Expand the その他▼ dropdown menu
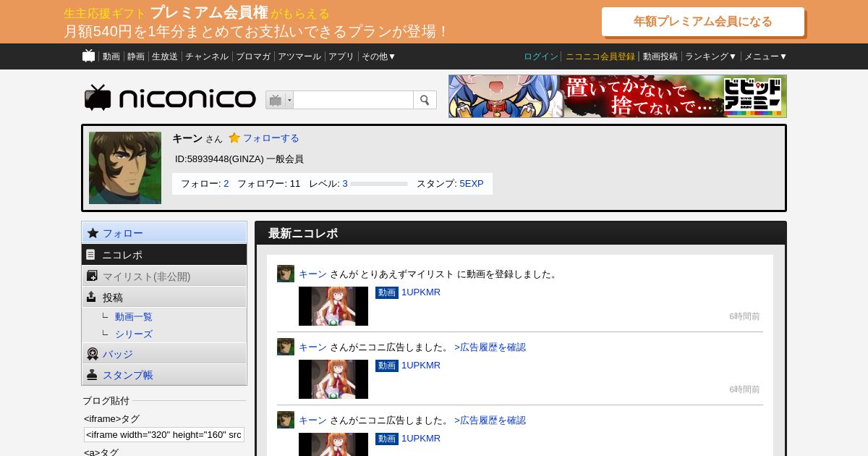The width and height of the screenshot is (868, 456). coord(379,56)
